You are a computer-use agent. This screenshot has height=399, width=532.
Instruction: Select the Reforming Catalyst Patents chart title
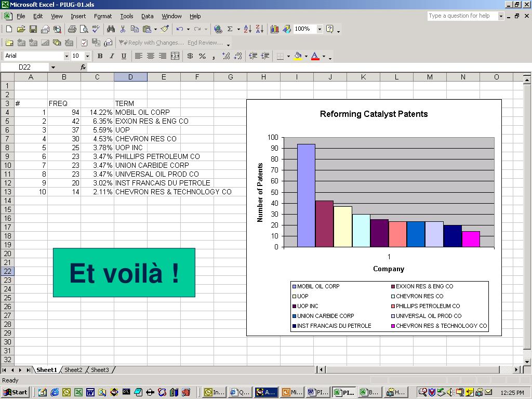pos(374,114)
